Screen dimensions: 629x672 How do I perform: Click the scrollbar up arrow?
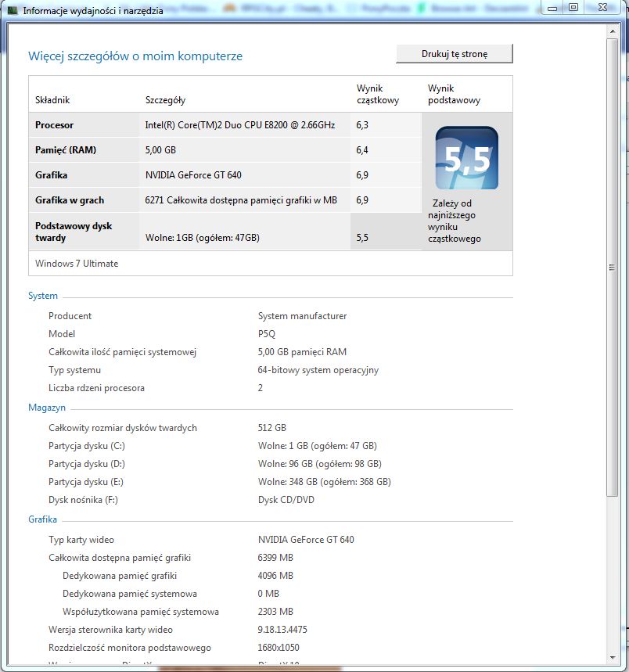tap(613, 31)
